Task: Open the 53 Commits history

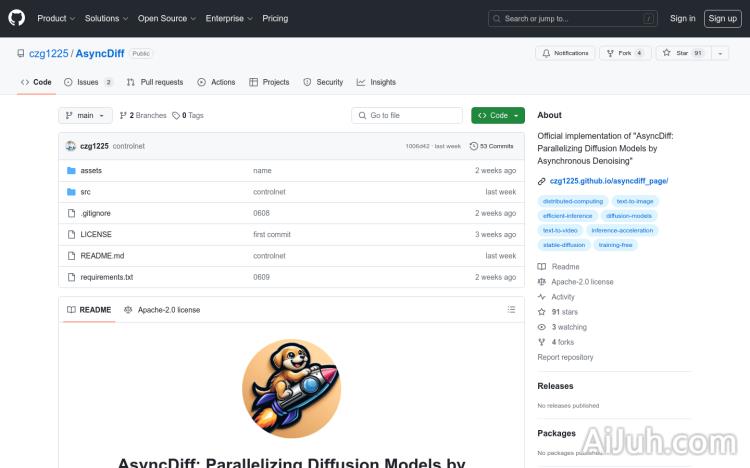Action: [x=491, y=146]
